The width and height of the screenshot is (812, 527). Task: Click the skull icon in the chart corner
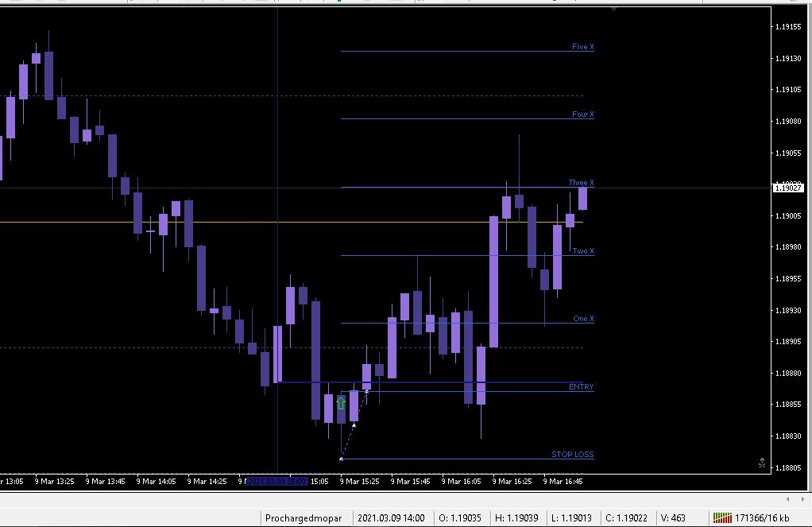click(762, 463)
